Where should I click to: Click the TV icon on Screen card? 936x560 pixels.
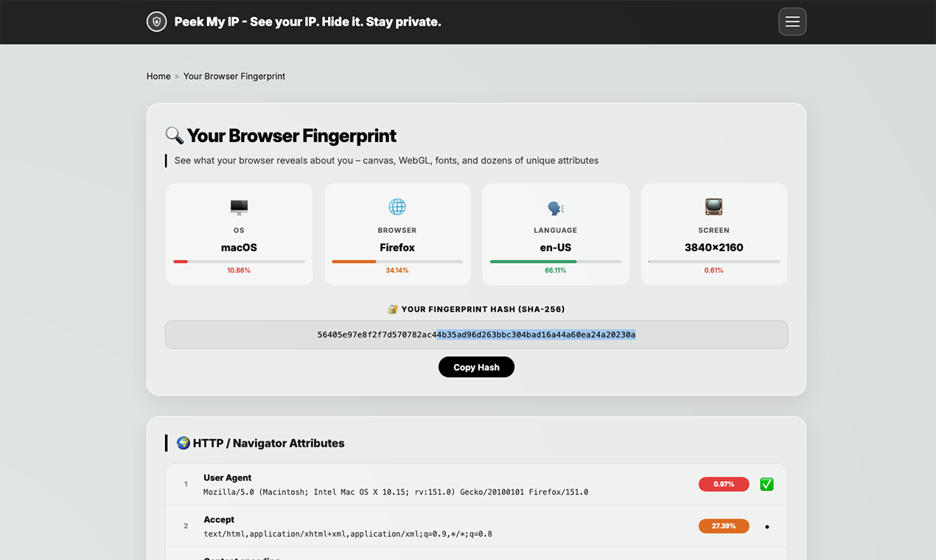(x=714, y=207)
